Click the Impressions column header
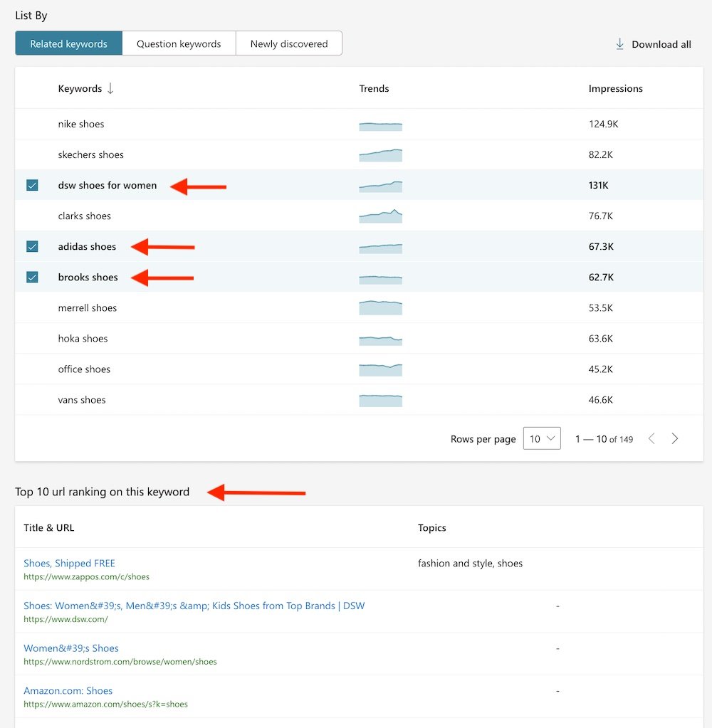This screenshot has width=712, height=728. 615,89
